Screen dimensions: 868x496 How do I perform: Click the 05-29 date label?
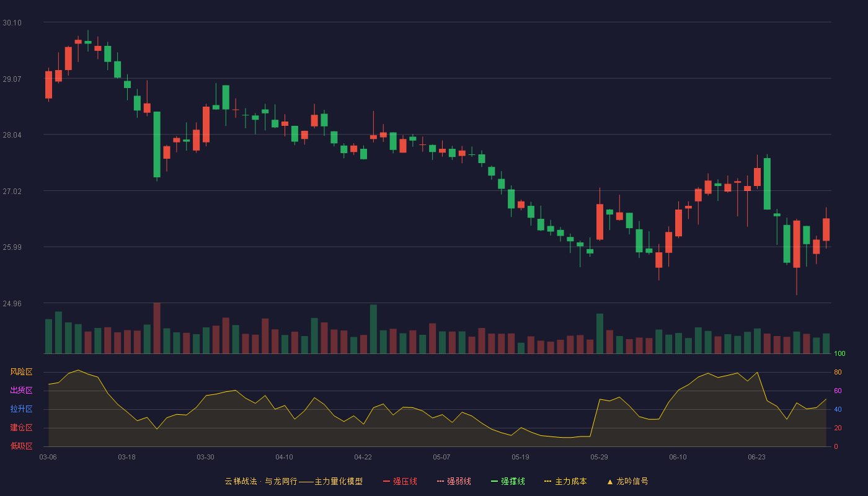pyautogui.click(x=599, y=457)
